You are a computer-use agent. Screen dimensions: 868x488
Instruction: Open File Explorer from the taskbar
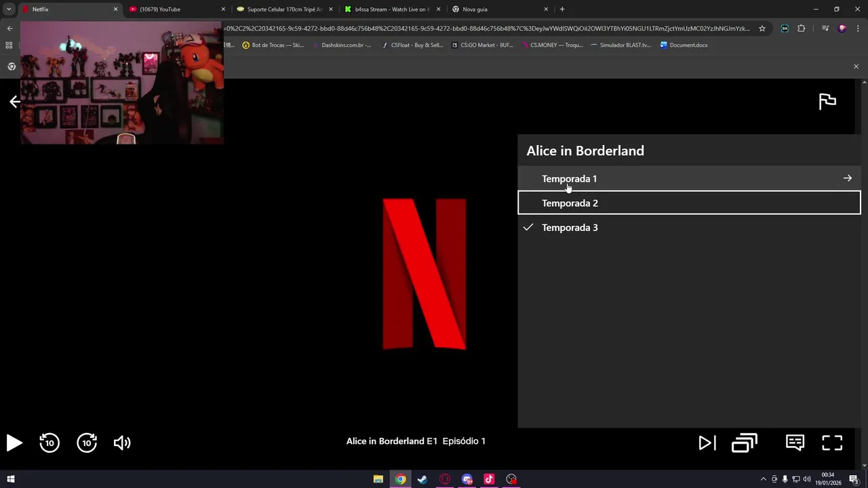tap(378, 479)
